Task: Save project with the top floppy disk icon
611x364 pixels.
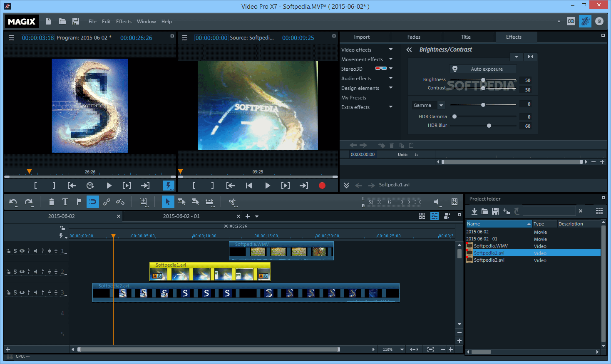Action: pos(76,21)
